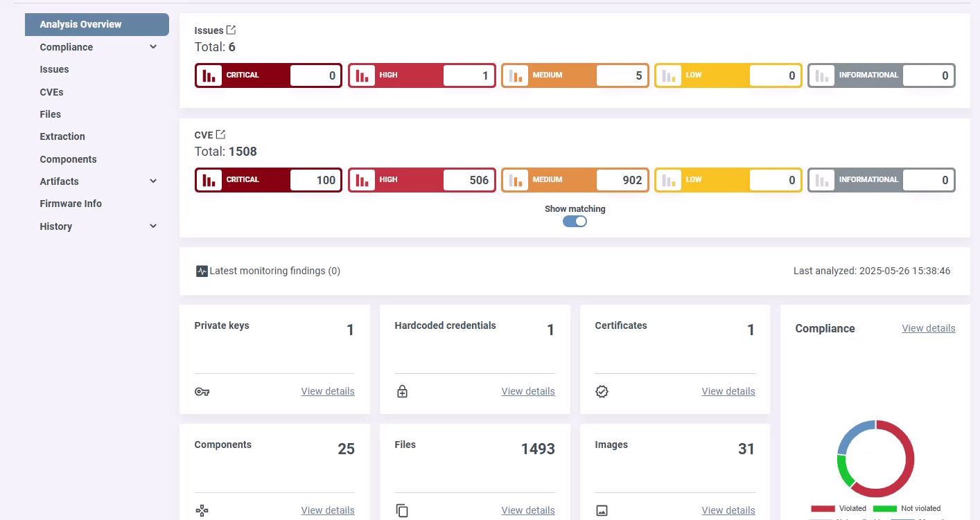Open View details link for Compliance
The image size is (980, 520).
click(928, 328)
